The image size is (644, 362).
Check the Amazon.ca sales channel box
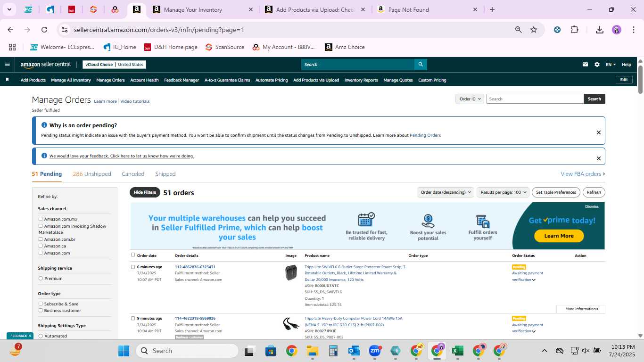(x=41, y=246)
